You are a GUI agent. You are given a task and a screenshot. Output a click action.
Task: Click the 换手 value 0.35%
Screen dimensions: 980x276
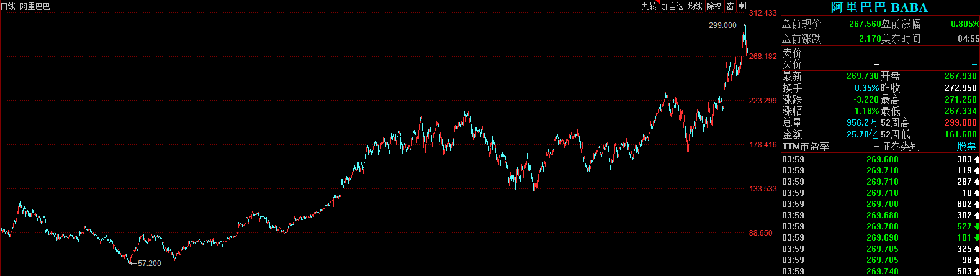point(866,88)
